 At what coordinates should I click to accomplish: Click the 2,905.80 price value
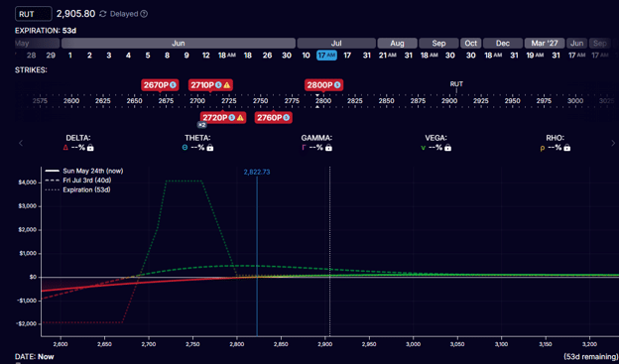click(75, 14)
